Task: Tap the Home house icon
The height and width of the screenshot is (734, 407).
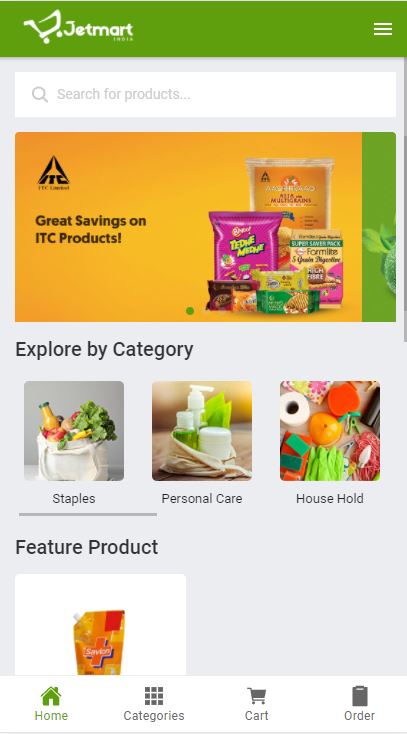Action: click(51, 696)
